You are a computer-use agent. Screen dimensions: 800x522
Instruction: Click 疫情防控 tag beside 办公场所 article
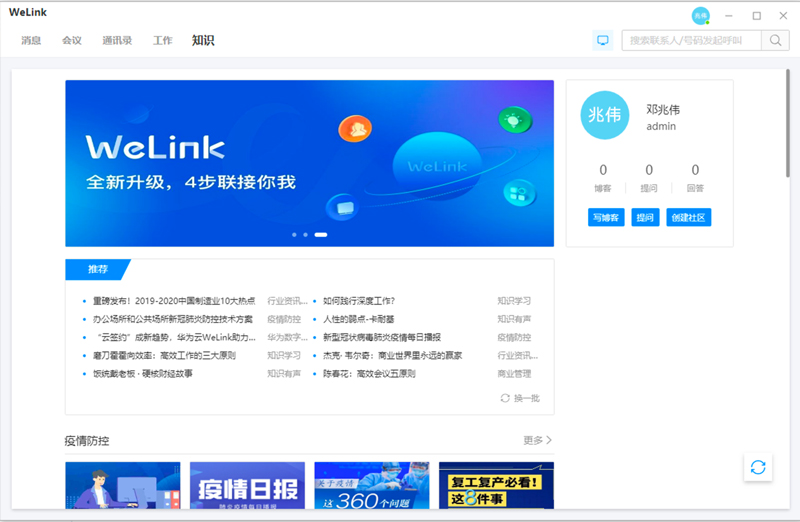point(284,319)
